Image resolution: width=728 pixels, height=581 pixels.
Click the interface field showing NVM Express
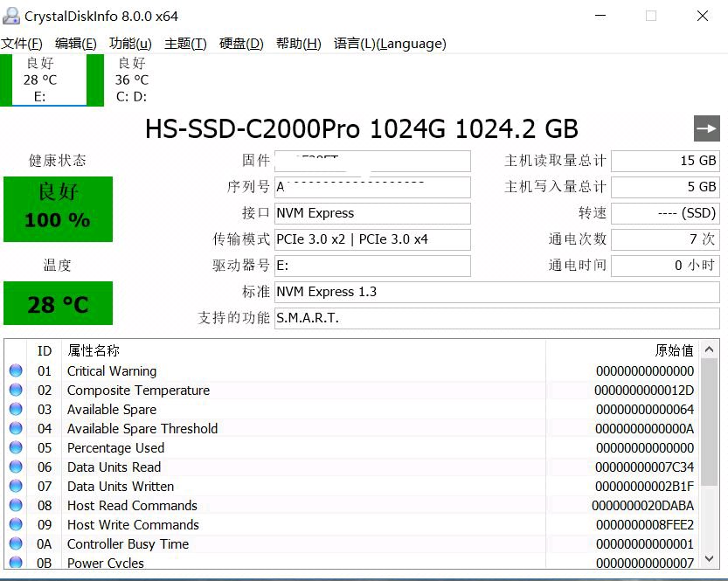click(372, 213)
